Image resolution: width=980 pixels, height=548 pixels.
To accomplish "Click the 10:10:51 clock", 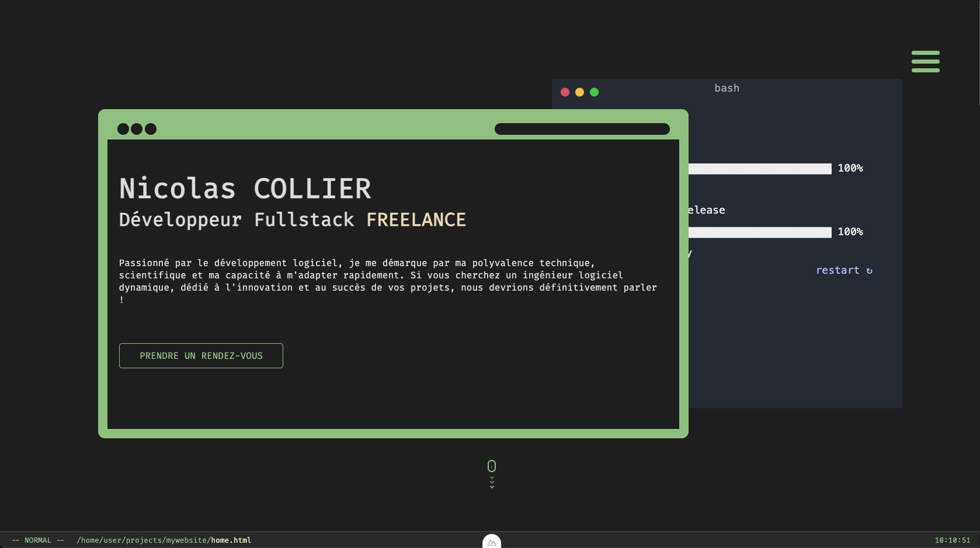I will click(953, 540).
